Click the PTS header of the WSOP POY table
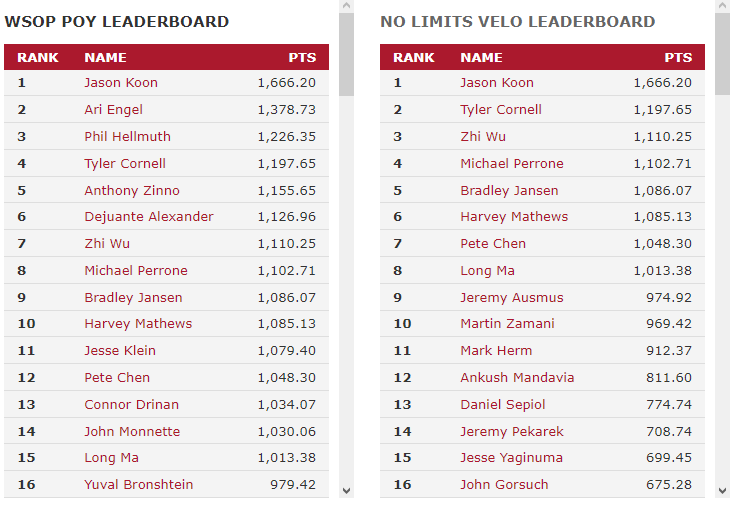The width and height of the screenshot is (741, 511). 302,58
